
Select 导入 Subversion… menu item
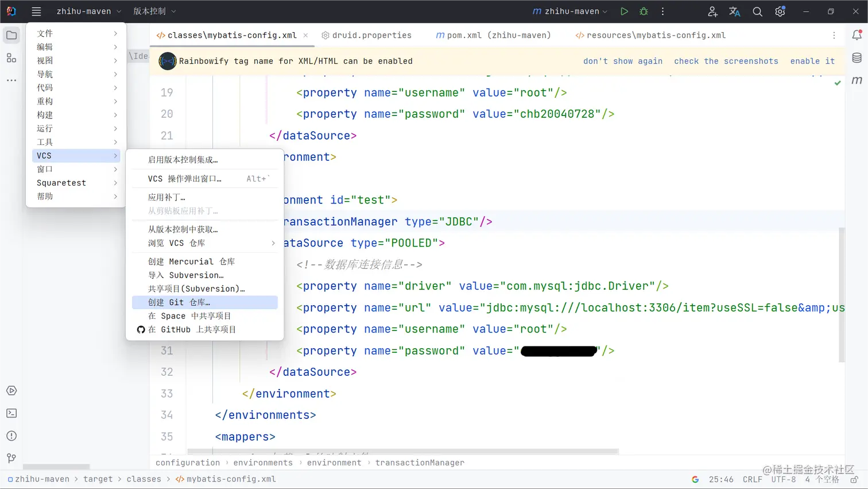205,275
